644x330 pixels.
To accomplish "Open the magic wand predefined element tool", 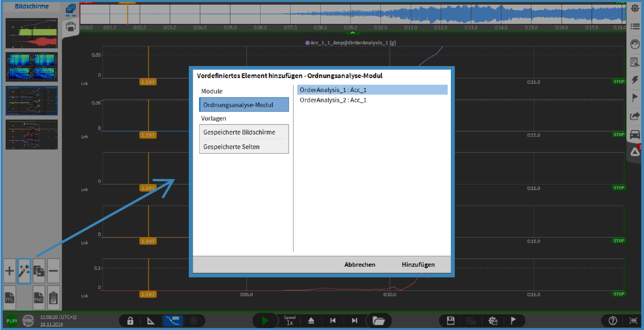I will coord(24,271).
